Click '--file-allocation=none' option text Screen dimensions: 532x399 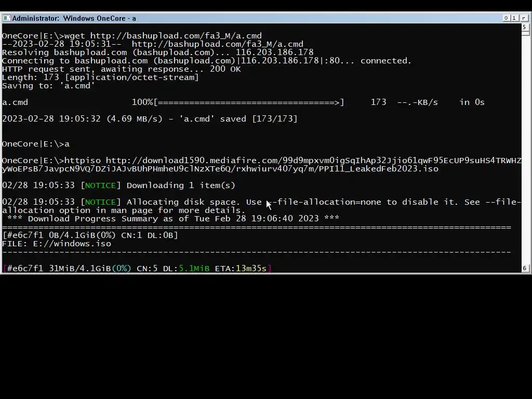324,202
